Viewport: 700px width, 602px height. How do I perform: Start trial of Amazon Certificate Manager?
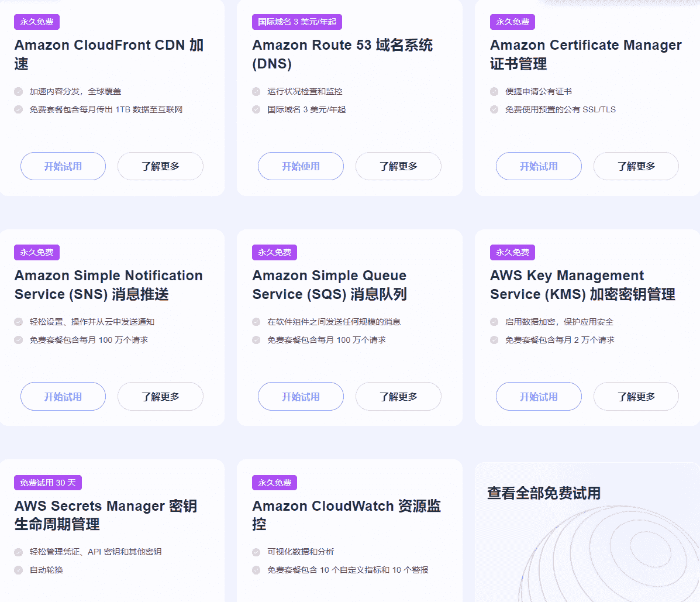tap(539, 166)
